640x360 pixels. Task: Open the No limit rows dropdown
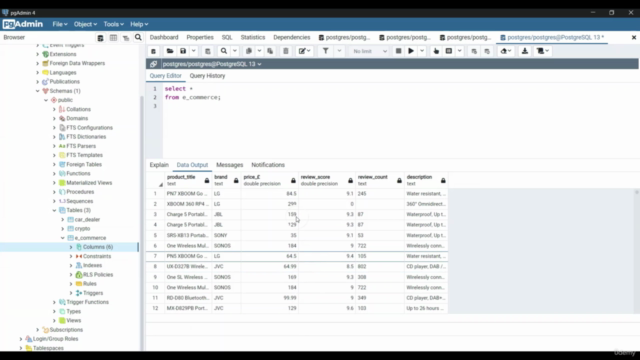pyautogui.click(x=369, y=51)
